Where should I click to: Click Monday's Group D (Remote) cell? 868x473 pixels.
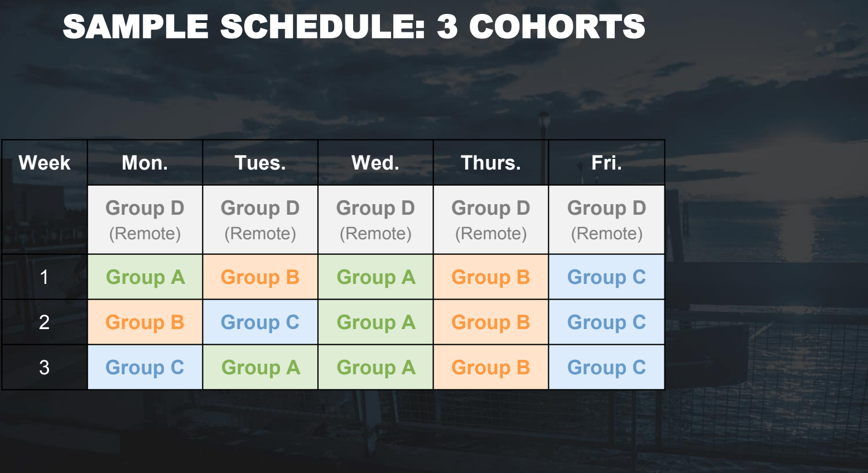pyautogui.click(x=145, y=220)
